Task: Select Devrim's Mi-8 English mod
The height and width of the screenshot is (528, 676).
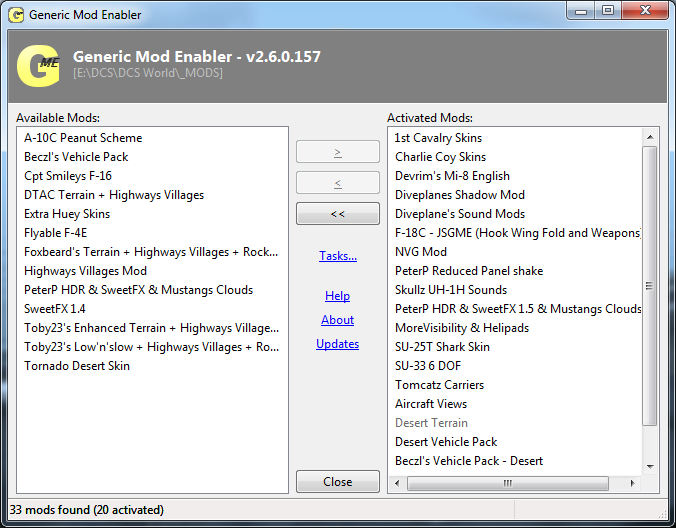Action: tap(452, 176)
